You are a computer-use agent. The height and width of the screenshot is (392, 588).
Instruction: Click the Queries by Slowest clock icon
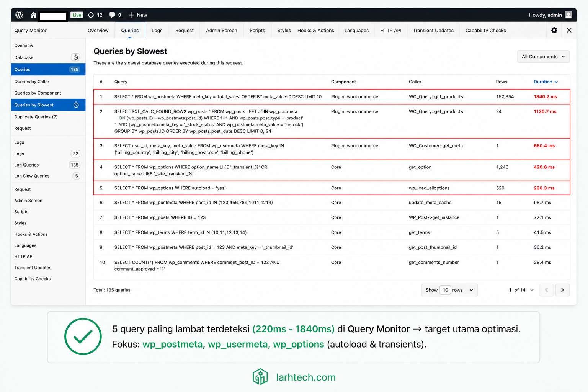click(x=76, y=105)
